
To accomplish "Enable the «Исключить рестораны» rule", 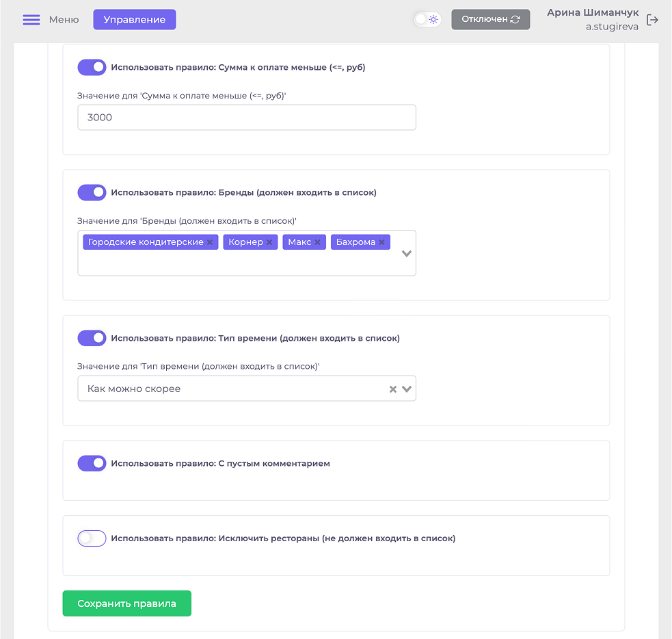I will tap(92, 538).
